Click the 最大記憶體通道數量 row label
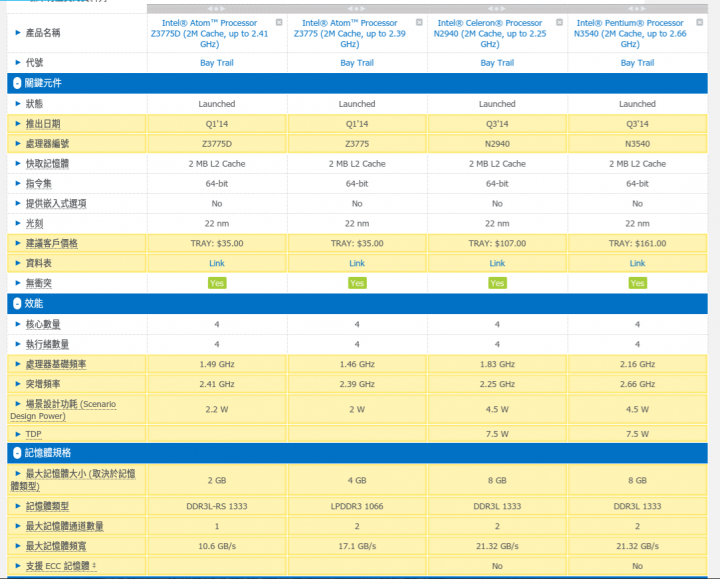This screenshot has height=579, width=720. [x=65, y=526]
